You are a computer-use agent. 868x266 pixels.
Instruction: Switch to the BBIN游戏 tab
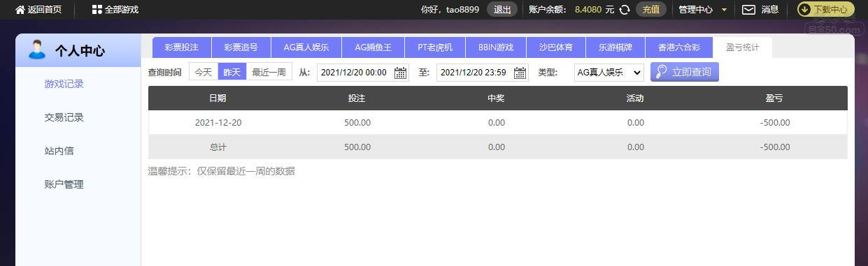coord(496,47)
